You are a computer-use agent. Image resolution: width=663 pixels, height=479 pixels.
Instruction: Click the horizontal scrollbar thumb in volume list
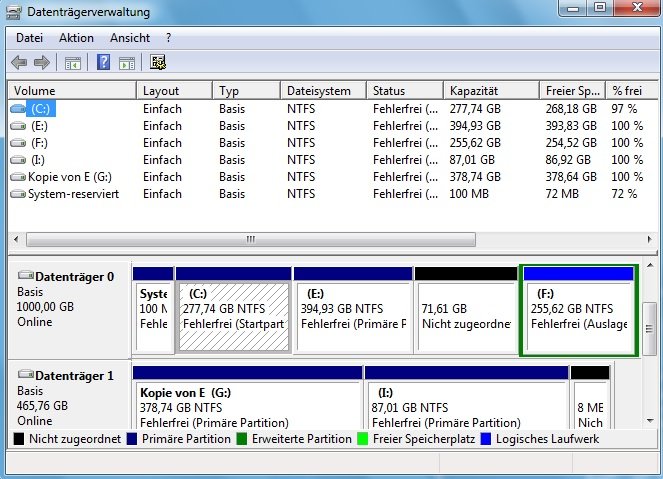pos(251,240)
